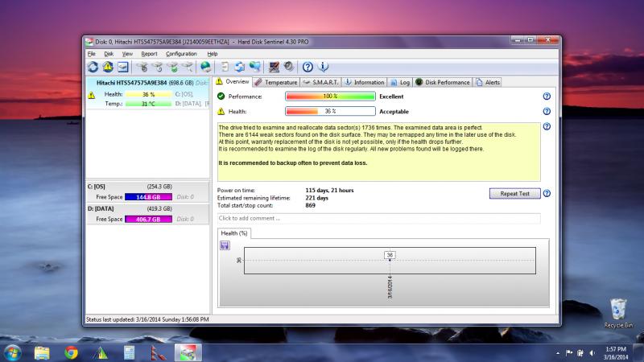Click the Hard Disk Sentinel taskbar button

coord(188,353)
